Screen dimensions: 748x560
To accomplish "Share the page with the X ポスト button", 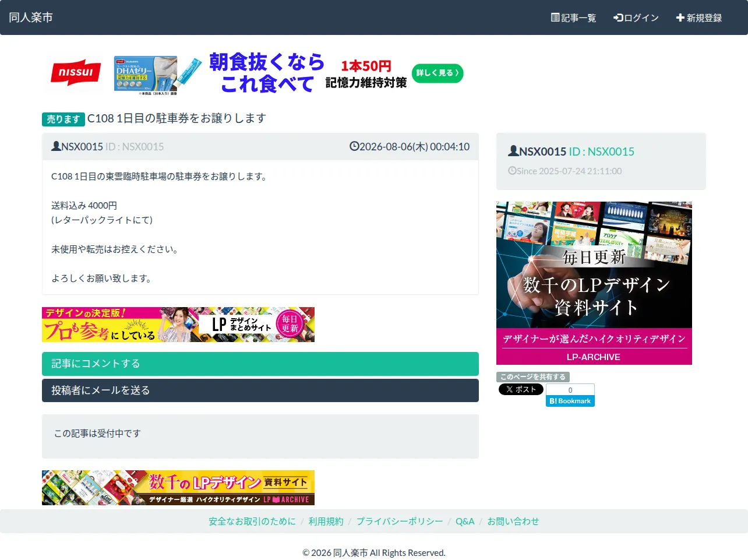I will click(521, 389).
